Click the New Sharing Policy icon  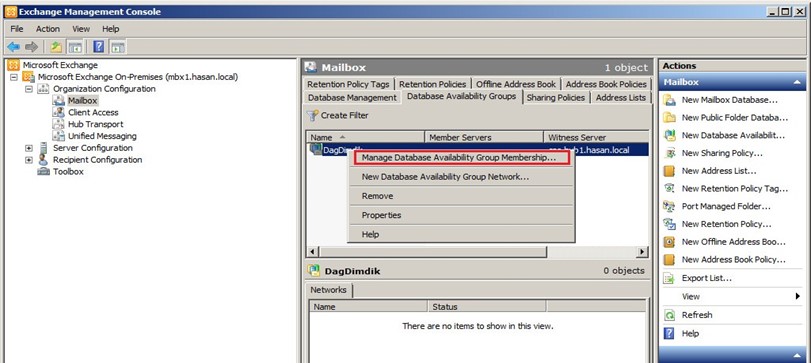[x=669, y=153]
